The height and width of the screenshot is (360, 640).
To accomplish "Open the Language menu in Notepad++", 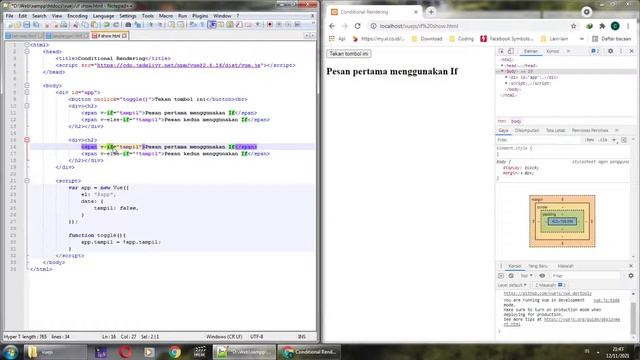I will tap(103, 16).
